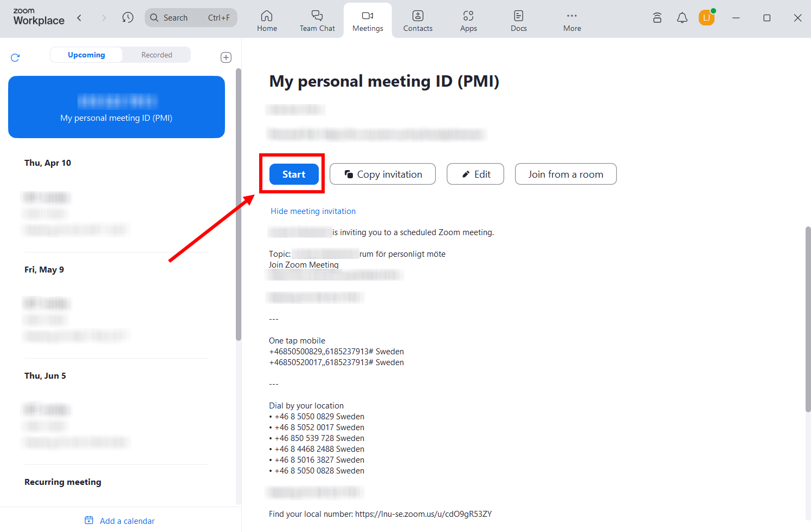
Task: Click the +46 8 4468 2488 Sweden line
Action: click(x=317, y=449)
